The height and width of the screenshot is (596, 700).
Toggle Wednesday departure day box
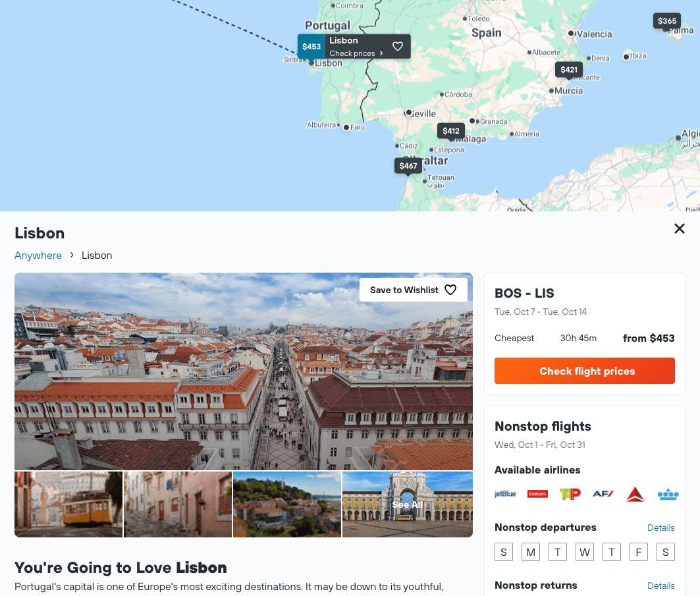(x=584, y=553)
